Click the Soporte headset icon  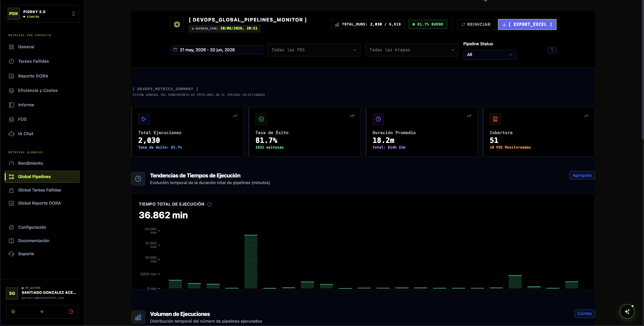11,254
